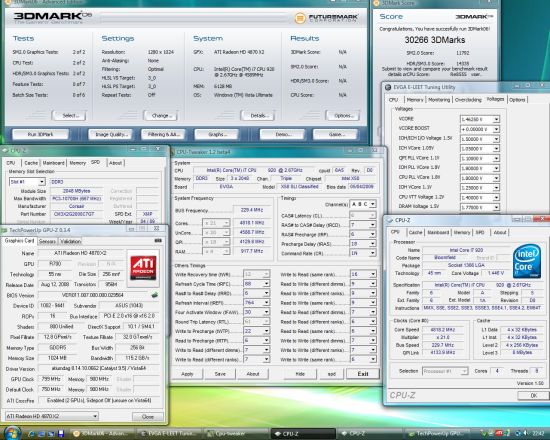Screen dimensions: 550x440
Task: Open the RAS# to CAS# Delay dropdown
Action: [x=373, y=225]
